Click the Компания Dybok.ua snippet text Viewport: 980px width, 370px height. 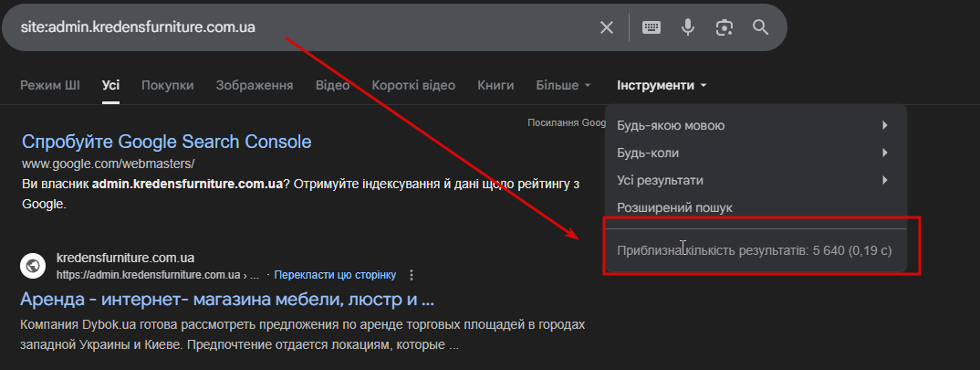coord(303,335)
